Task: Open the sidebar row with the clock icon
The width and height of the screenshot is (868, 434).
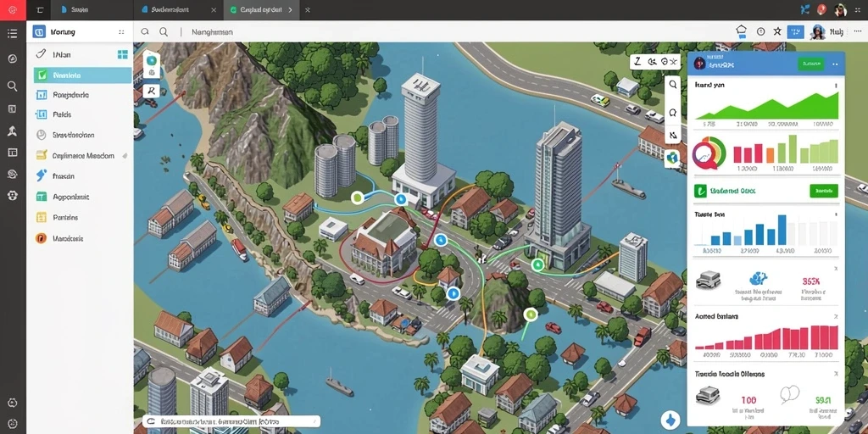Action: [x=79, y=135]
